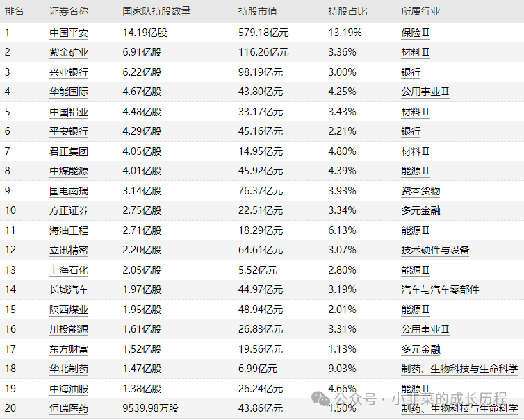
Task: Open the 华北制药 stock link
Action: (x=69, y=369)
